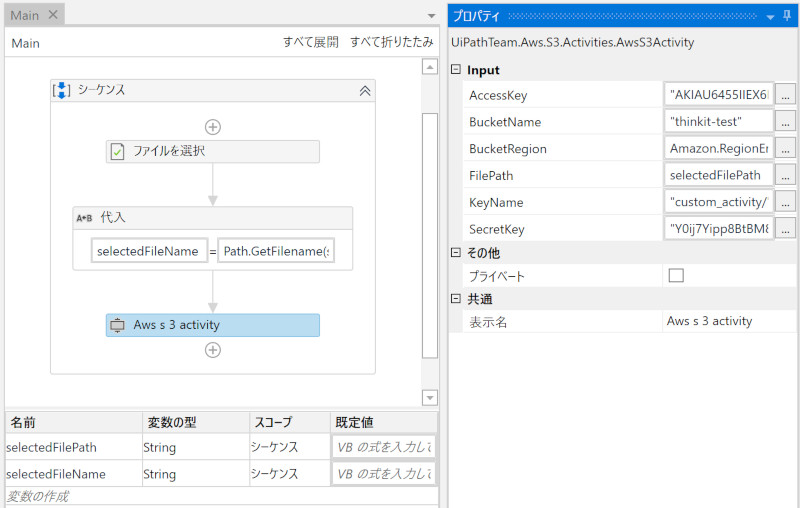Click the plus icon above ファイルを選択
The image size is (800, 508).
coord(212,127)
